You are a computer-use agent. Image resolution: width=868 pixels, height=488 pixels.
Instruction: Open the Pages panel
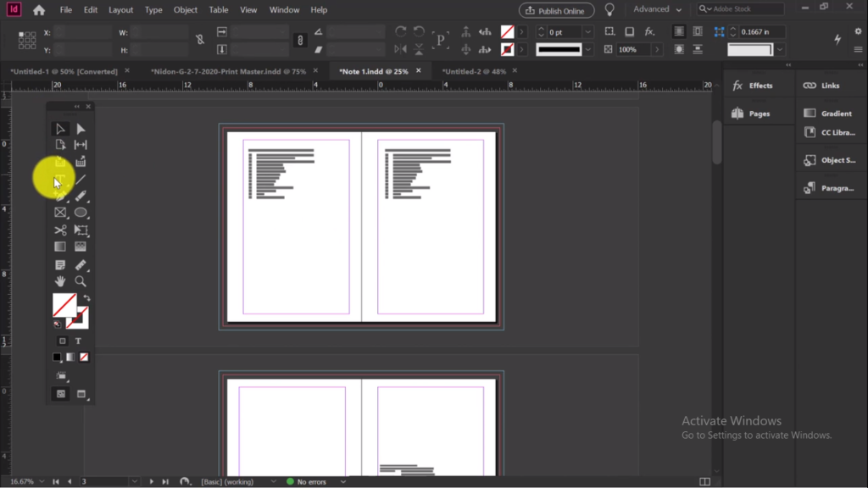[752, 114]
